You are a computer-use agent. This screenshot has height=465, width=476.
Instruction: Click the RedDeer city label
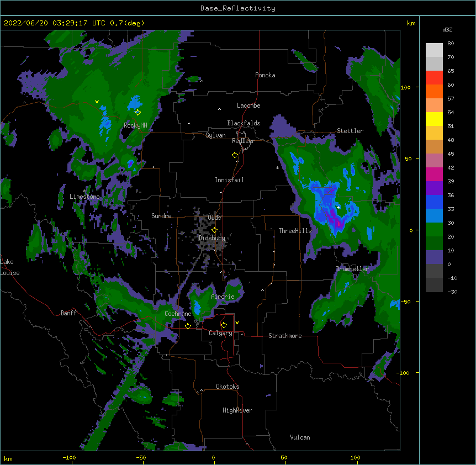click(243, 141)
